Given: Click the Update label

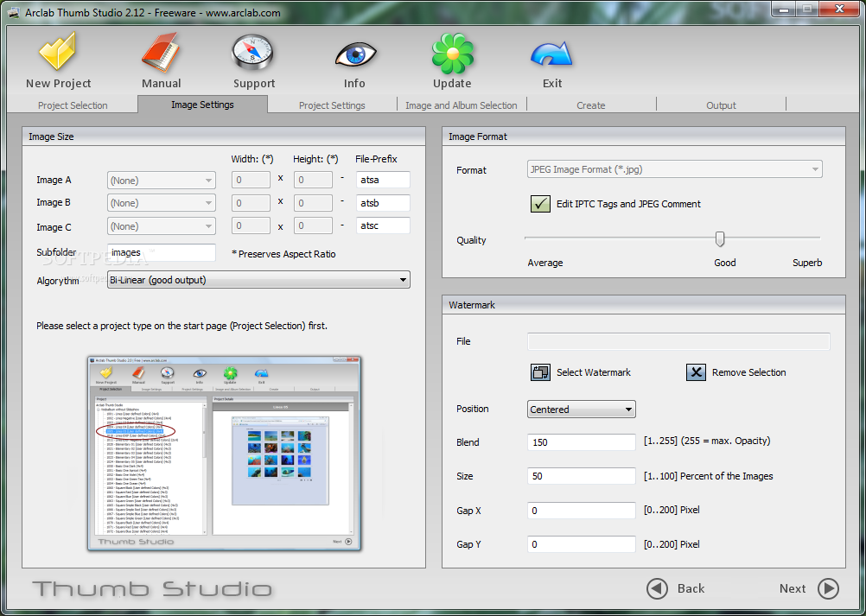Looking at the screenshot, I should pos(452,84).
